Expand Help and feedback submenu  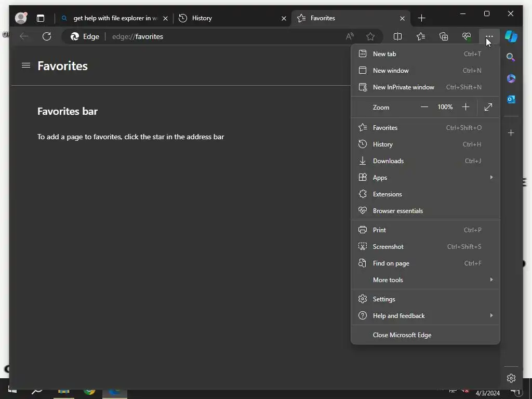coord(425,316)
